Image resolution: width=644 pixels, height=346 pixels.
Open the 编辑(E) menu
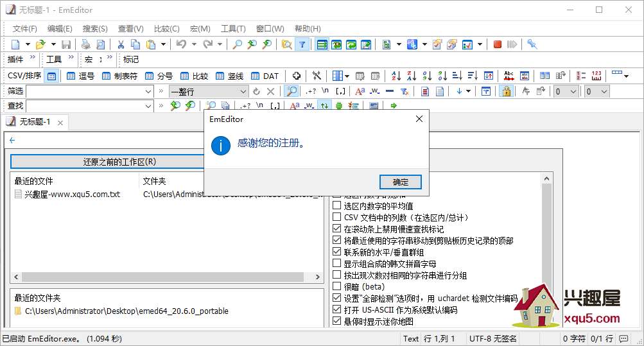(x=60, y=29)
